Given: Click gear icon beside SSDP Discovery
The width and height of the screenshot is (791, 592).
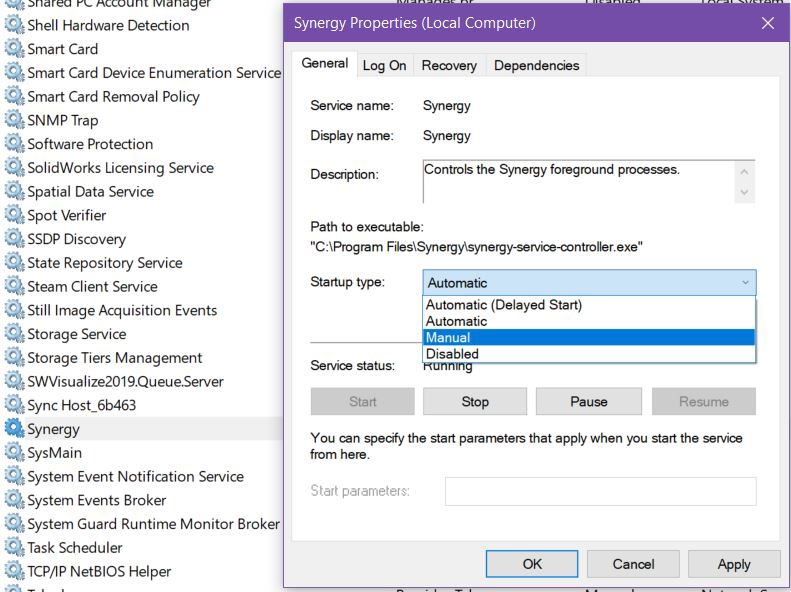Looking at the screenshot, I should (14, 239).
